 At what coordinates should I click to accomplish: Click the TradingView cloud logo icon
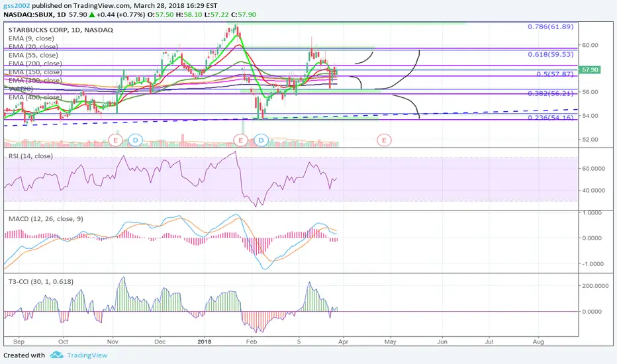point(57,355)
